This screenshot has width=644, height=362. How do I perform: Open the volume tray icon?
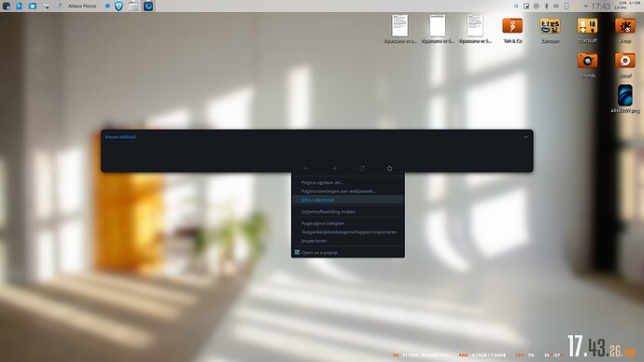556,7
